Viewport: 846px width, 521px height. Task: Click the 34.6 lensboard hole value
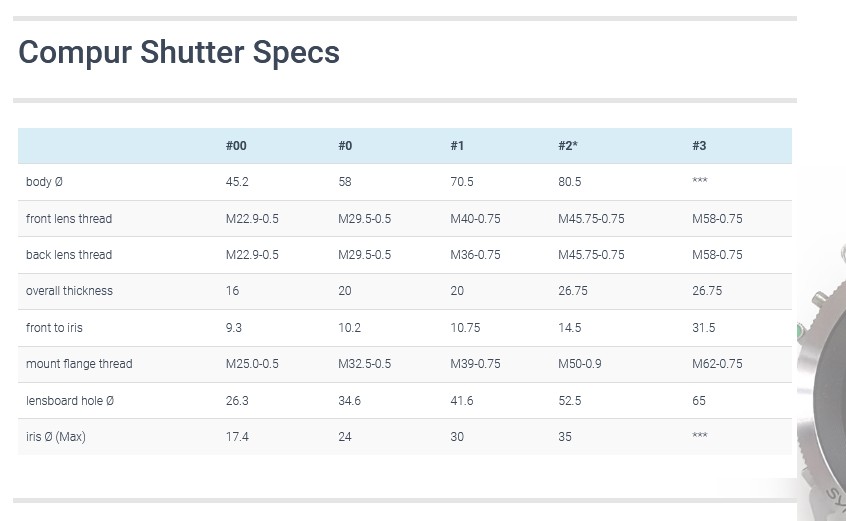pyautogui.click(x=349, y=401)
